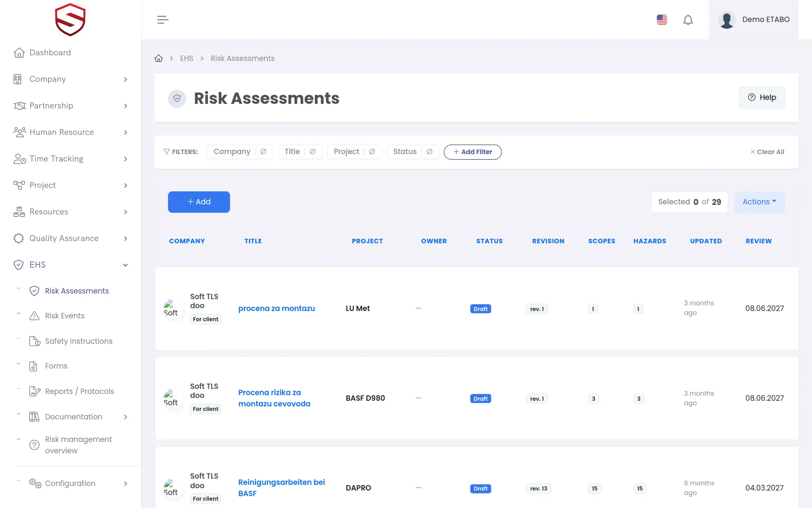Screen dimensions: 812x508
Task: Click Reports / Protocols pencil icon
Action: coord(35,391)
